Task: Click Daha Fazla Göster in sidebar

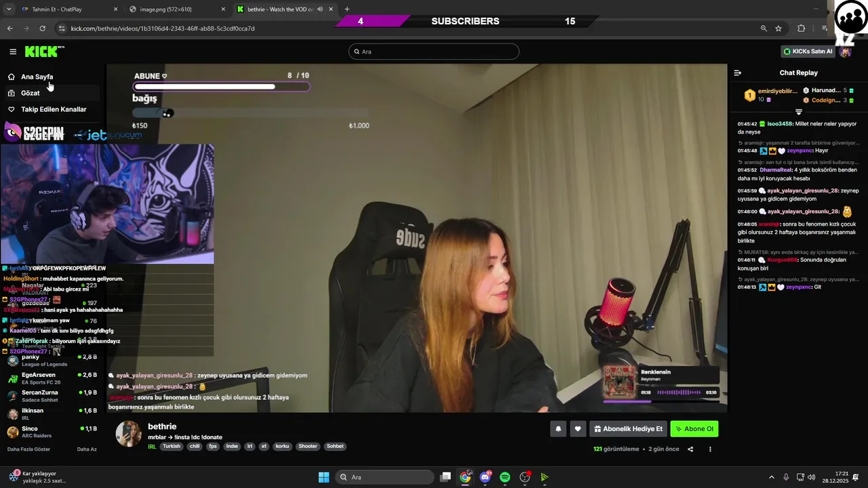Action: pos(28,449)
